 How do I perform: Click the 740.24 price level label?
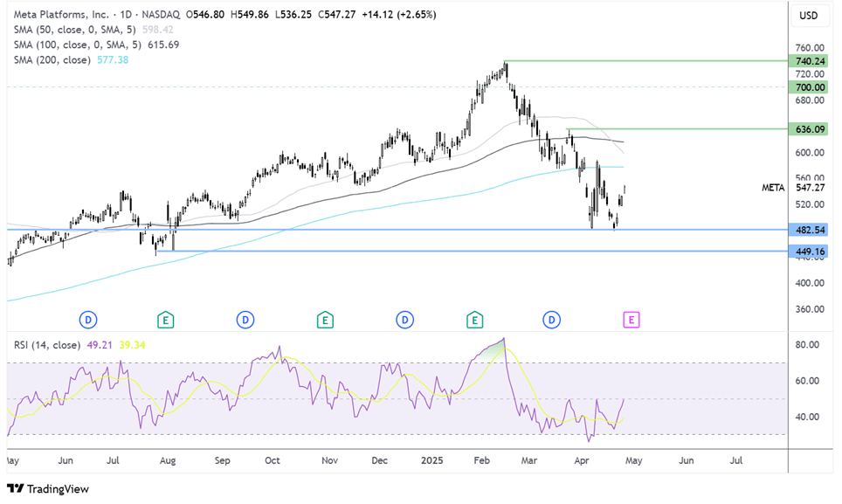tap(808, 61)
